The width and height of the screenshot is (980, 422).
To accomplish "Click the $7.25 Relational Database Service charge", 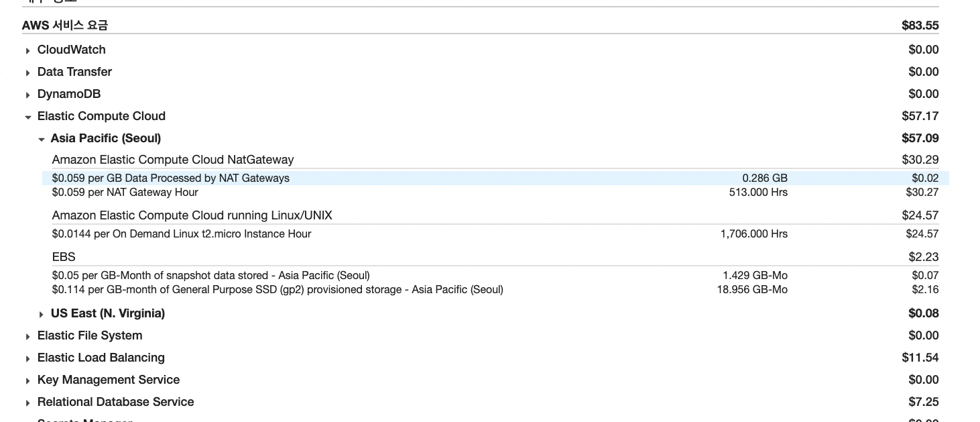I will (x=924, y=402).
